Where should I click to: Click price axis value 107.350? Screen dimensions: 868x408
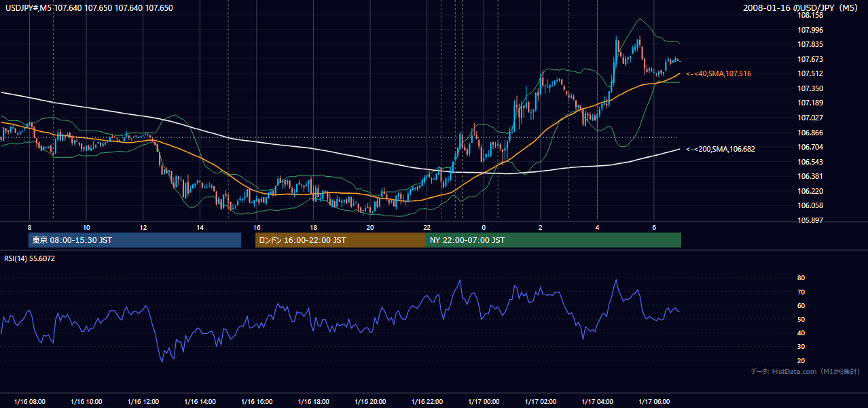810,88
